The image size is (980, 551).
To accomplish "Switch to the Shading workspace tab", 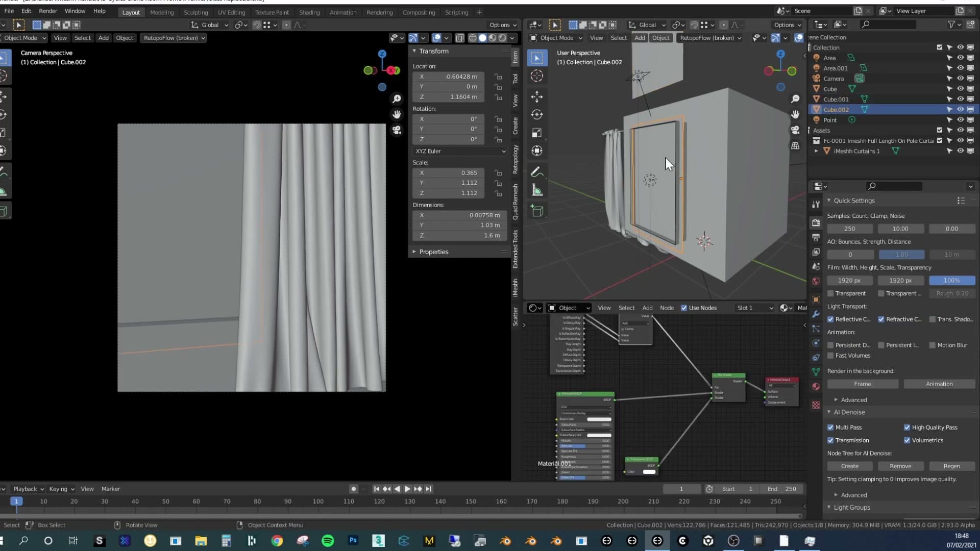I will pyautogui.click(x=309, y=12).
